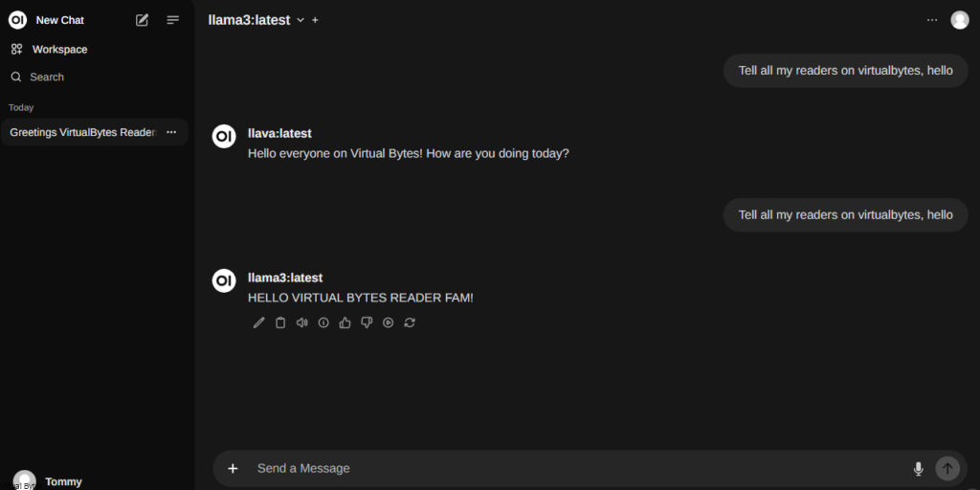The image size is (980, 490).
Task: Open the Greetings VirtualBytes Reader chat
Action: tap(82, 132)
